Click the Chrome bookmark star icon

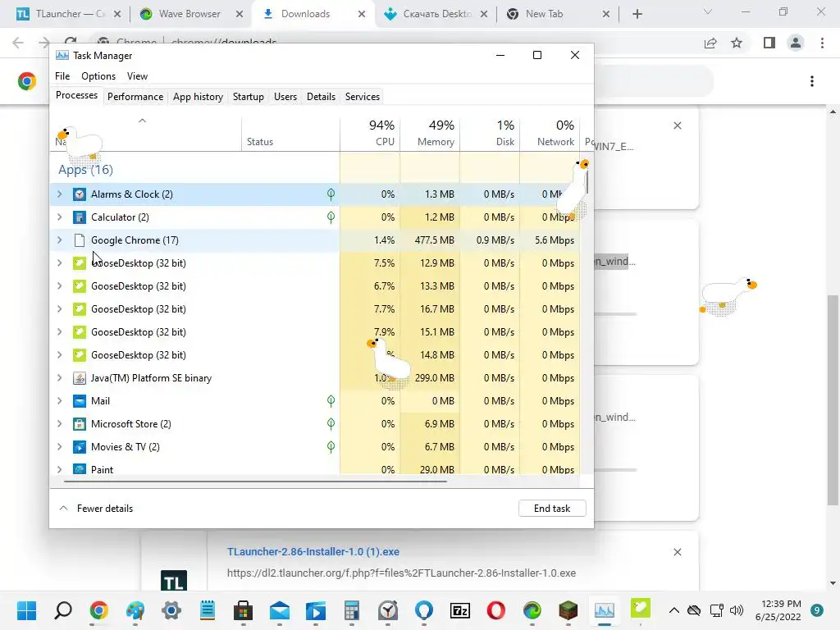tap(737, 43)
